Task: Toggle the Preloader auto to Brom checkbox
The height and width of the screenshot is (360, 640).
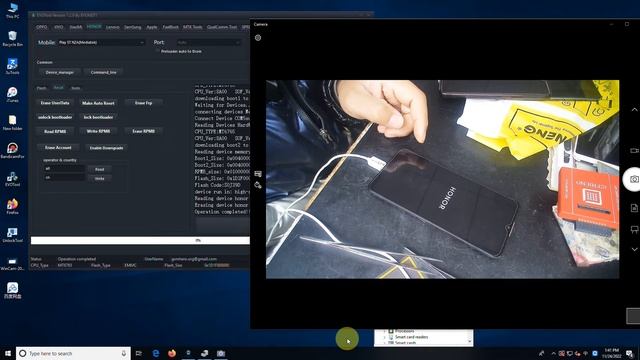Action: pos(158,51)
